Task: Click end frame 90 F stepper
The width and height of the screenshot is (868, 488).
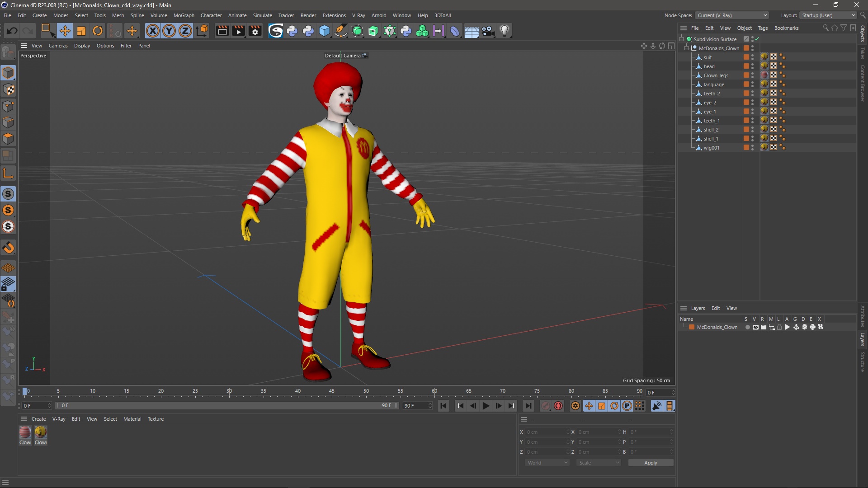Action: pyautogui.click(x=429, y=406)
